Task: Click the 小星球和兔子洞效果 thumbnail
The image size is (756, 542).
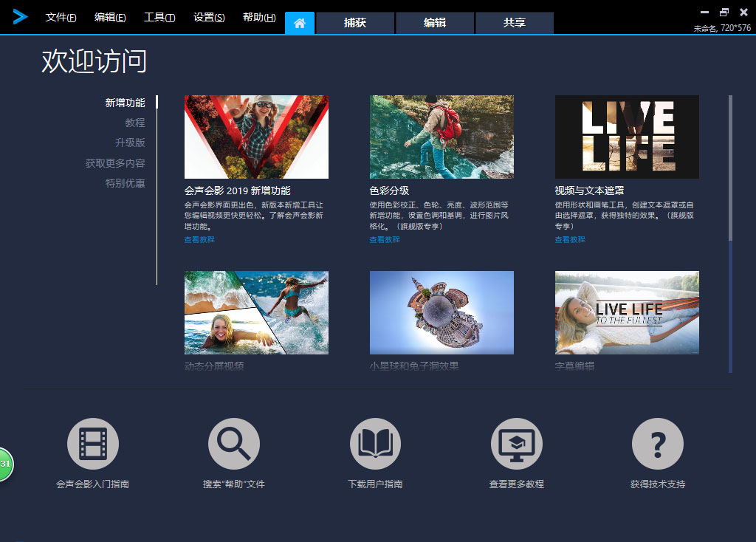Action: (x=441, y=312)
